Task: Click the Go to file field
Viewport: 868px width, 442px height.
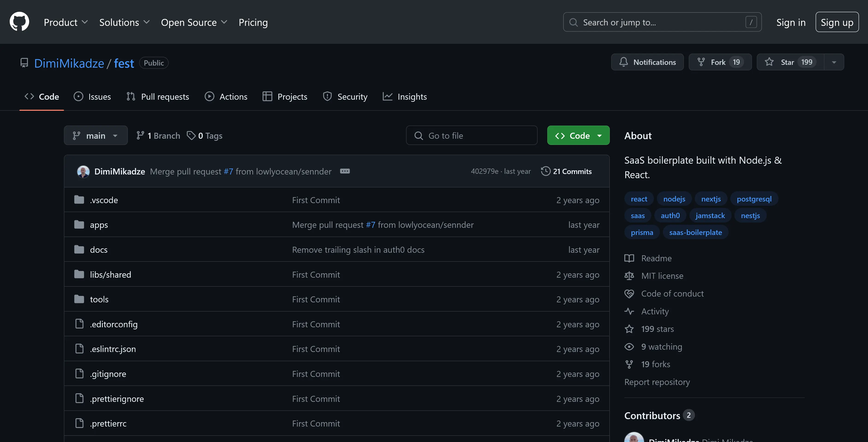Action: (x=471, y=135)
